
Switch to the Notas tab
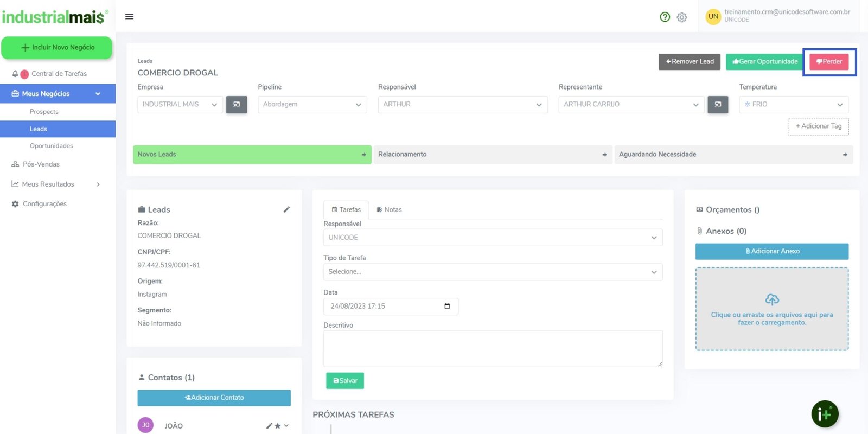389,209
